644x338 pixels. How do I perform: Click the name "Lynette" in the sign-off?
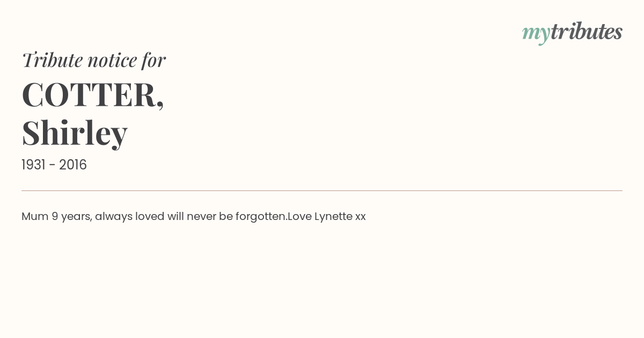click(333, 216)
